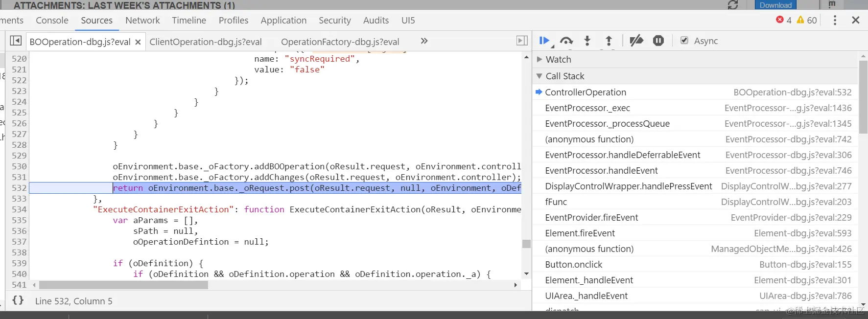The image size is (868, 319).
Task: Open source link Button-dbg.js?eval:155
Action: (x=805, y=265)
